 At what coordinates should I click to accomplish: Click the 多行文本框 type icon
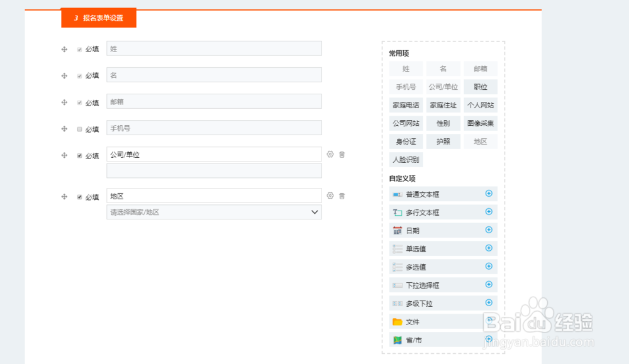pyautogui.click(x=397, y=212)
